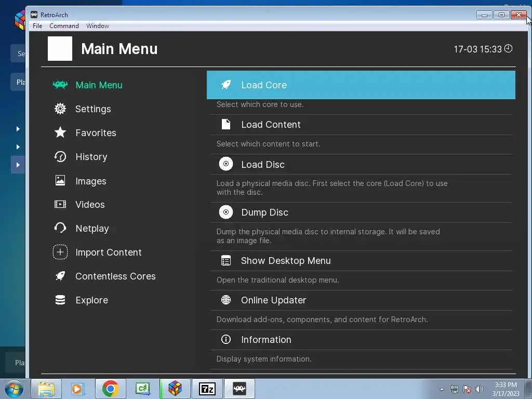Select the Load Content entry text
Image resolution: width=532 pixels, height=399 pixels.
271,125
